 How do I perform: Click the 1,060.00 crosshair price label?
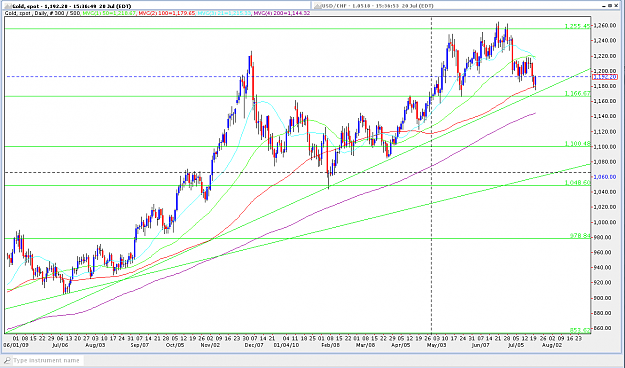(x=605, y=177)
